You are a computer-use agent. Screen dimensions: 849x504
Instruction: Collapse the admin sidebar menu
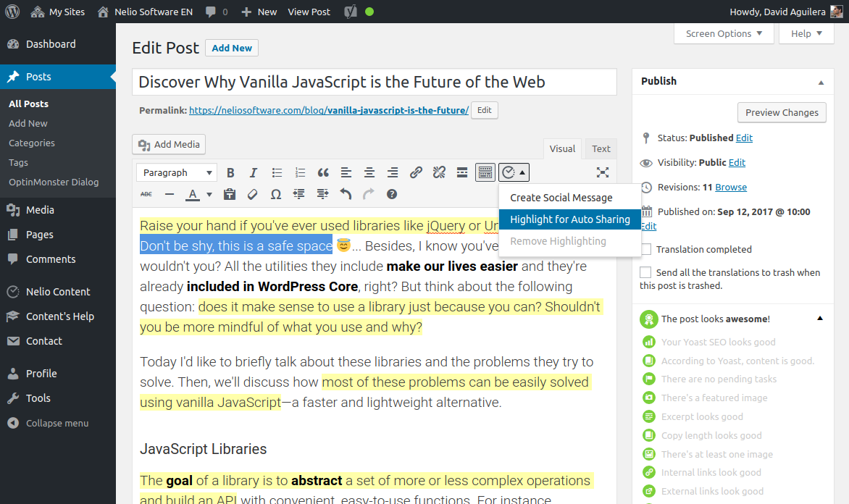(x=58, y=424)
